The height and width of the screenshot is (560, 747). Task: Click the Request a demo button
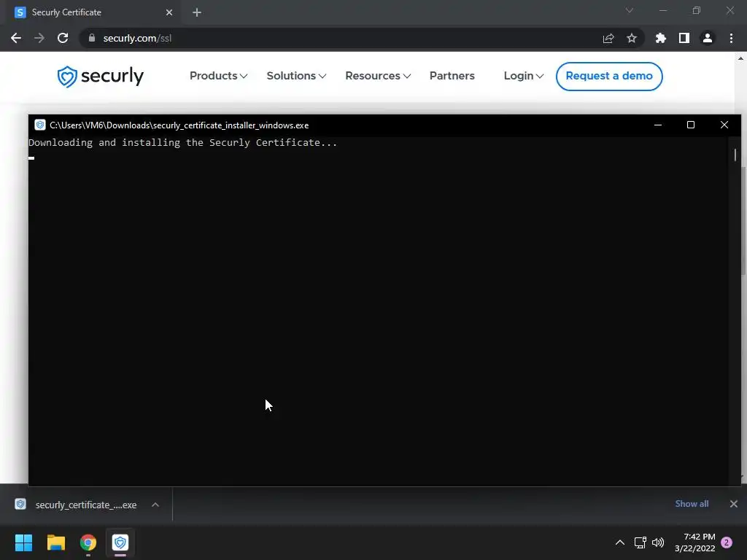click(x=609, y=76)
